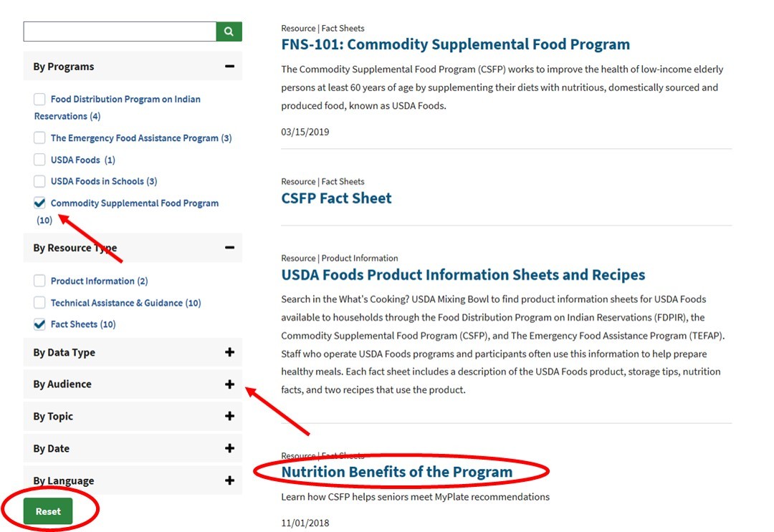Open the Nutrition Benefits of the Program link
Image resolution: width=774 pixels, height=532 pixels.
pos(396,472)
